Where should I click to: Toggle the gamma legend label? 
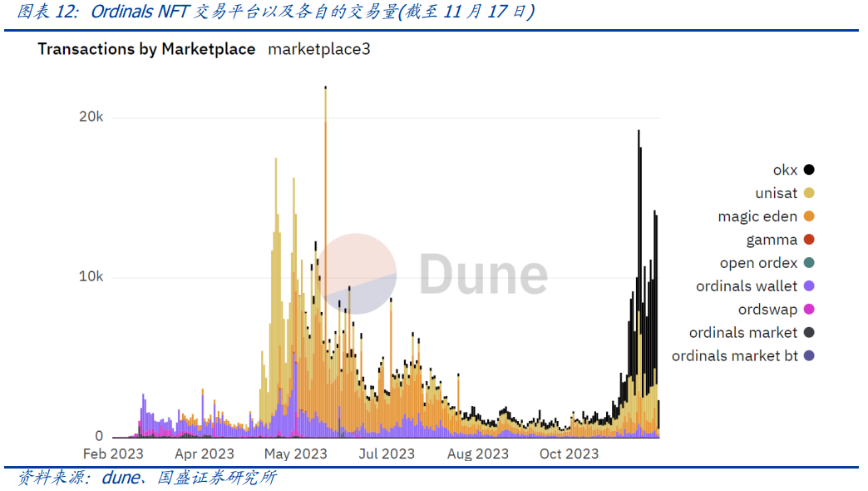pyautogui.click(x=772, y=241)
